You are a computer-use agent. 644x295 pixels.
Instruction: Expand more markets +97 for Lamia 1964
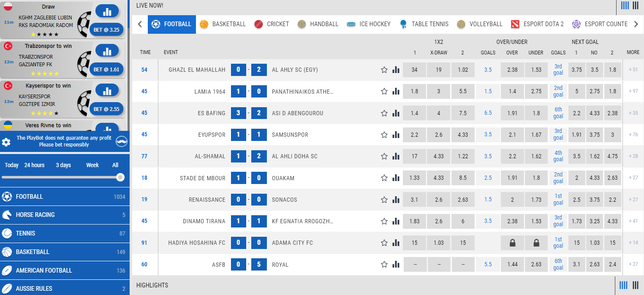coord(633,92)
